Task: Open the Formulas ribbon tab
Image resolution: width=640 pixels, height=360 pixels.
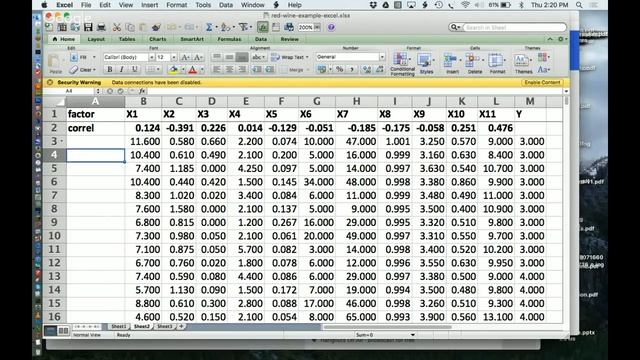Action: click(x=229, y=39)
